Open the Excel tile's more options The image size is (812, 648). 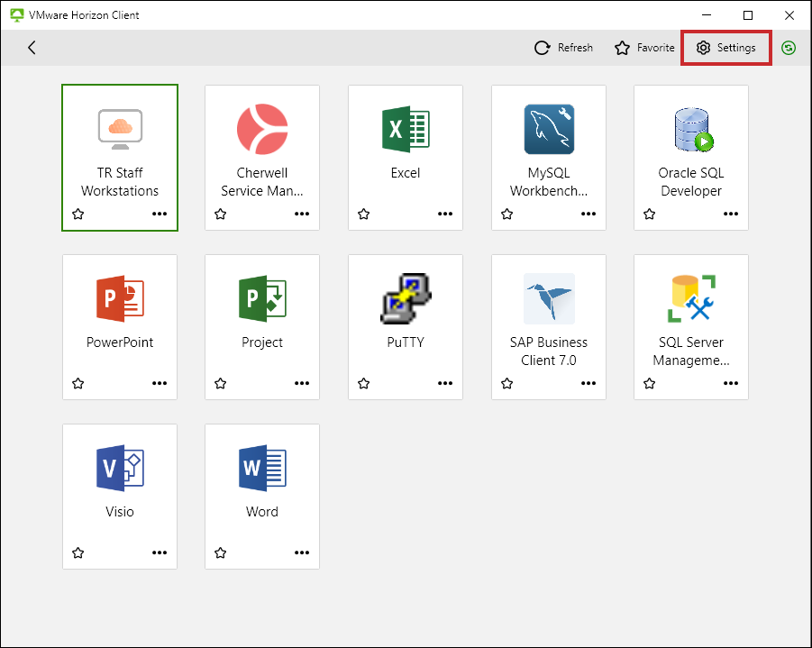click(x=445, y=214)
